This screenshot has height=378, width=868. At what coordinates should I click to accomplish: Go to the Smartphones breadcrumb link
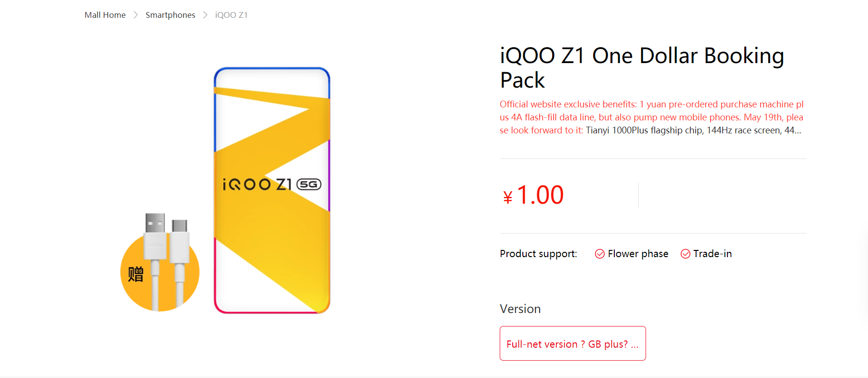170,15
